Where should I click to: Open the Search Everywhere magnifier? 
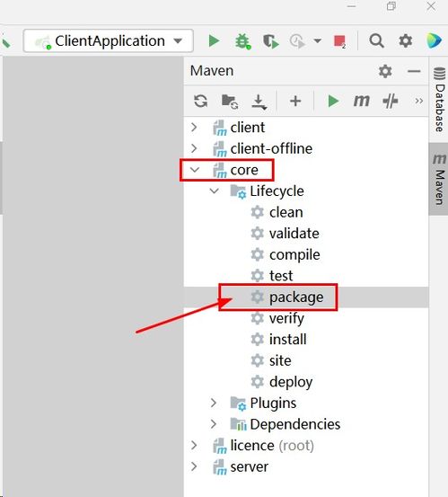[x=376, y=40]
